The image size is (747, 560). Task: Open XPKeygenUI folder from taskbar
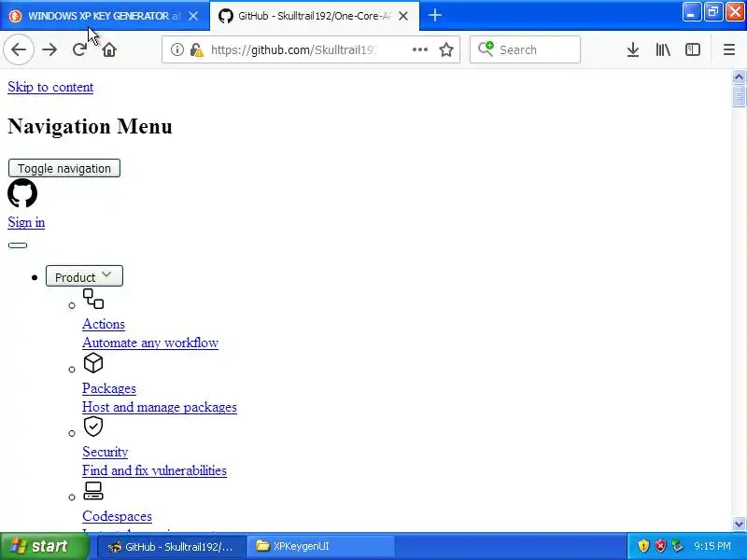click(x=321, y=547)
